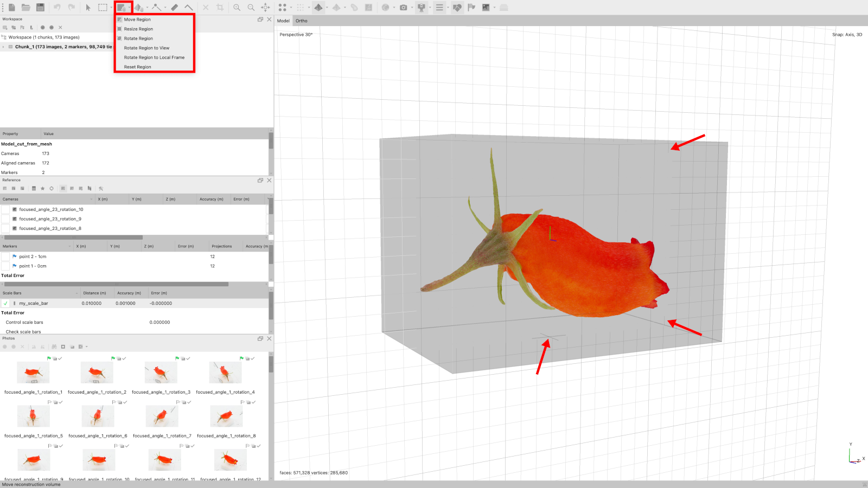Click the Move Region tool icon
Image resolution: width=868 pixels, height=488 pixels.
tap(122, 8)
